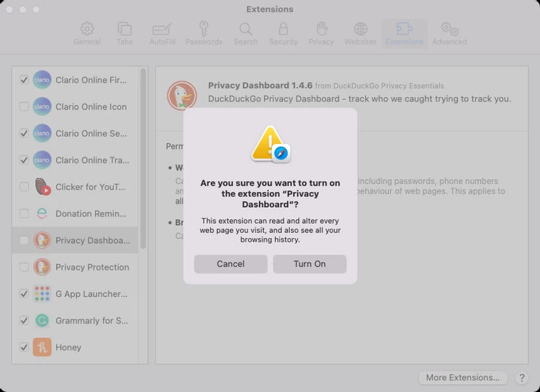
Task: Click the Honey extension icon in list
Action: tap(42, 347)
